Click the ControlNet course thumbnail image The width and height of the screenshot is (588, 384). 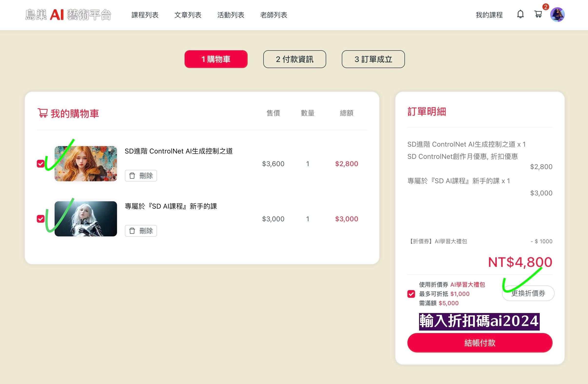86,164
